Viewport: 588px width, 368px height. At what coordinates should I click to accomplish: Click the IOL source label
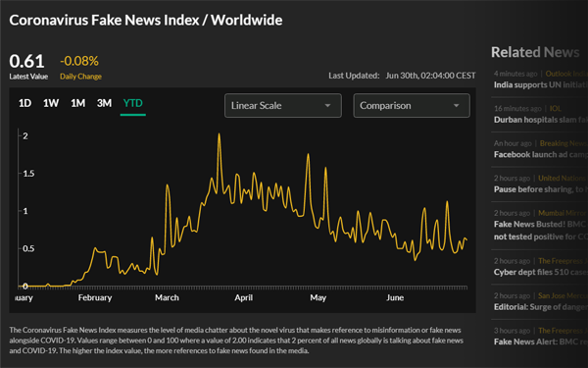click(556, 109)
